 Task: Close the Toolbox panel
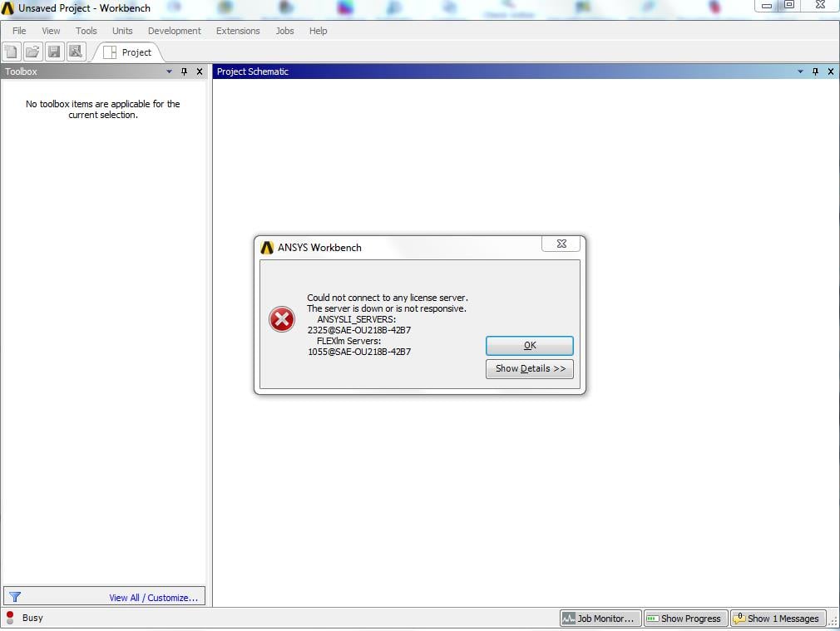(x=200, y=71)
